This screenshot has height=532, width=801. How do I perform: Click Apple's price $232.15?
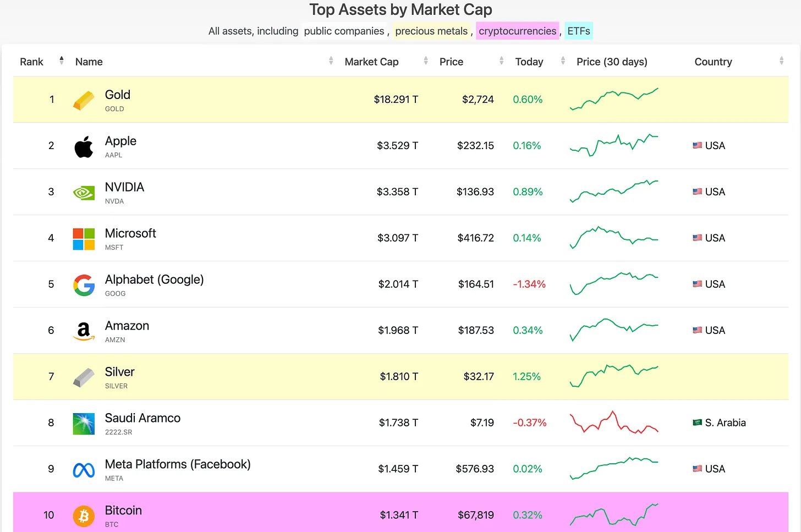[475, 146]
